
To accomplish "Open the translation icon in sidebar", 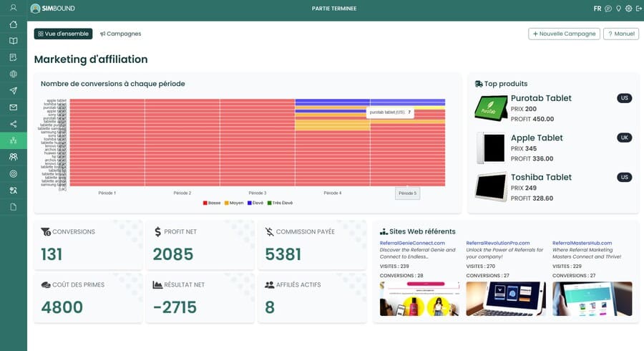I will tap(13, 190).
